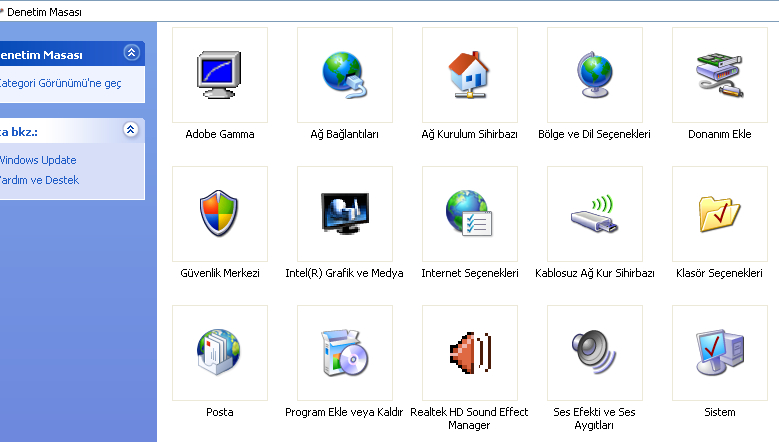Image resolution: width=779 pixels, height=442 pixels.
Task: Open the Sistem computer icon
Action: click(720, 353)
